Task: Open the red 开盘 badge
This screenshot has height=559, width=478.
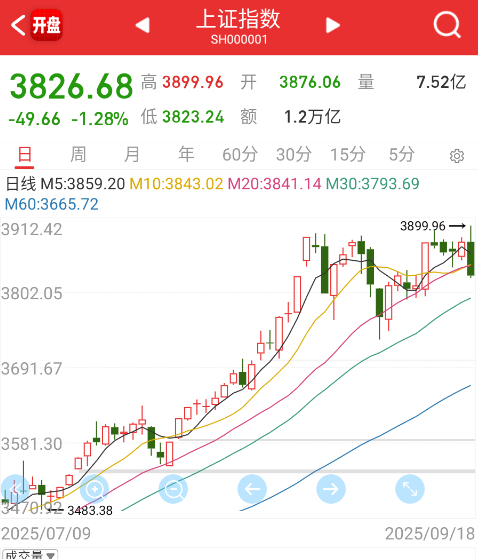Action: 47,25
